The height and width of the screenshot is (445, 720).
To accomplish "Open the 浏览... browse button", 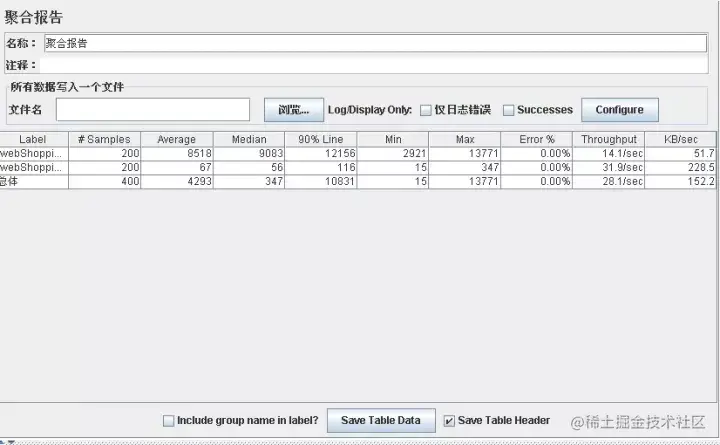I will click(x=294, y=110).
